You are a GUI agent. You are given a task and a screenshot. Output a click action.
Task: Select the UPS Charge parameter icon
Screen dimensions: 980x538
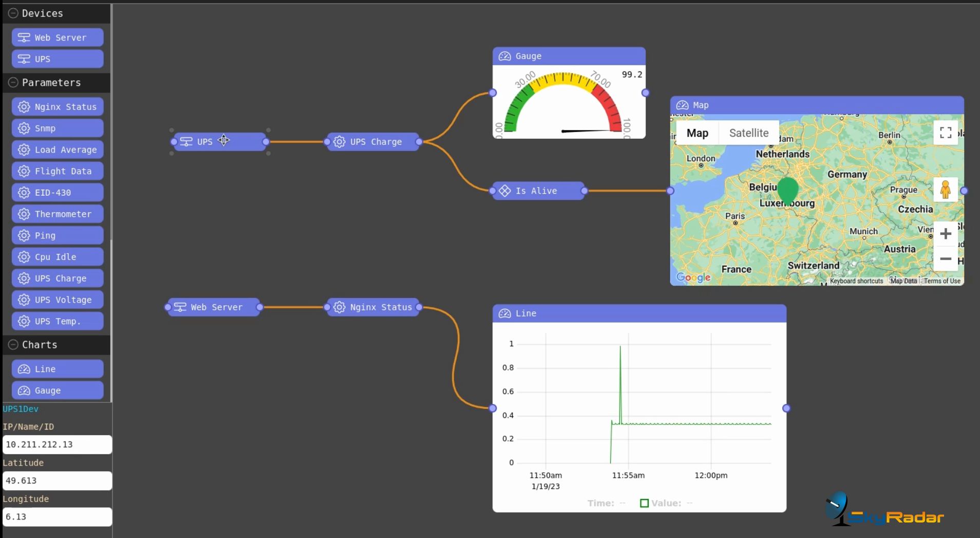(24, 278)
